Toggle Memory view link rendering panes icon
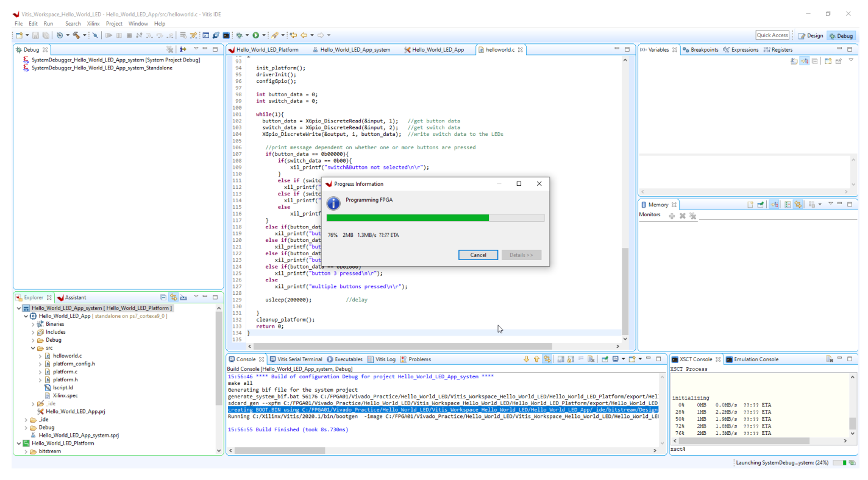The height and width of the screenshot is (480, 868). 798,205
